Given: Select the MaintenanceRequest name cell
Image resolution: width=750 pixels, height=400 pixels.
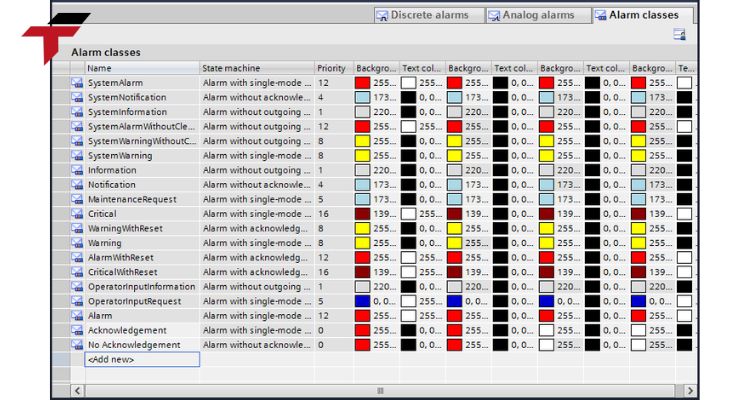Looking at the screenshot, I should point(142,199).
